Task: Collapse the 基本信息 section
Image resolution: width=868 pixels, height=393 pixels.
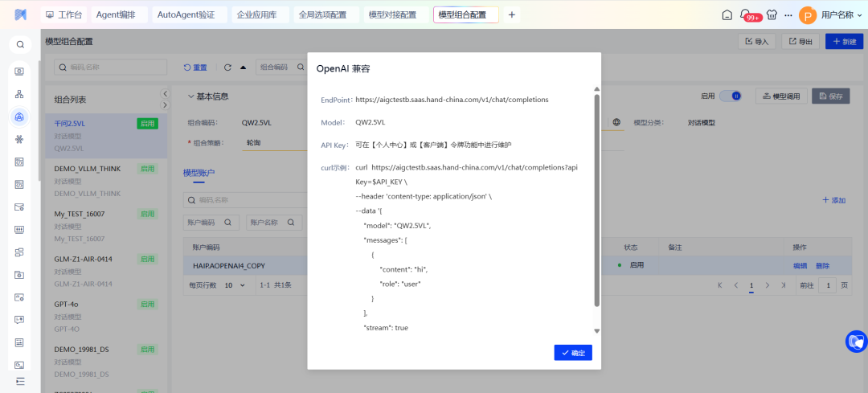Action: (190, 96)
